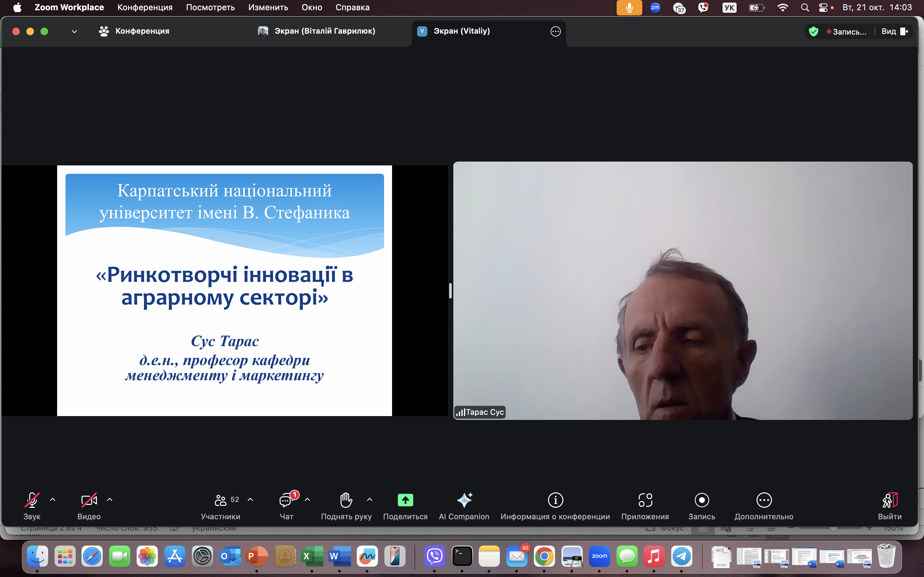Click the green encryption shield icon
Image resolution: width=924 pixels, height=577 pixels.
click(x=813, y=32)
